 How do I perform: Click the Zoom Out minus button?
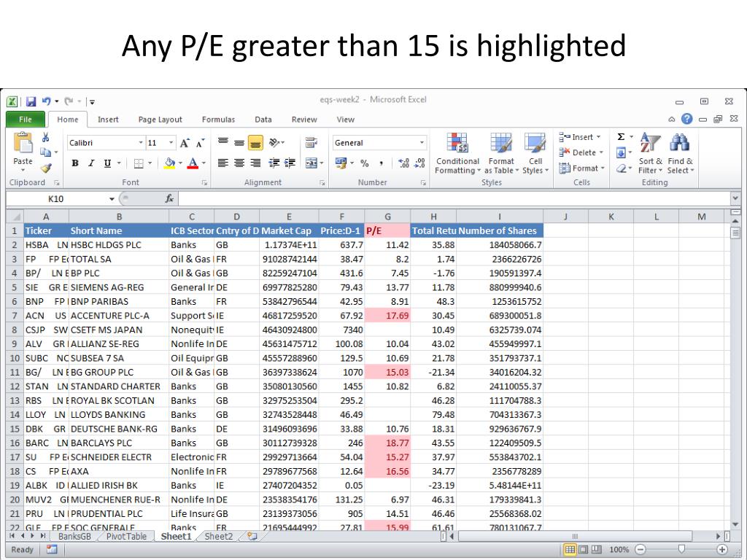[x=640, y=550]
